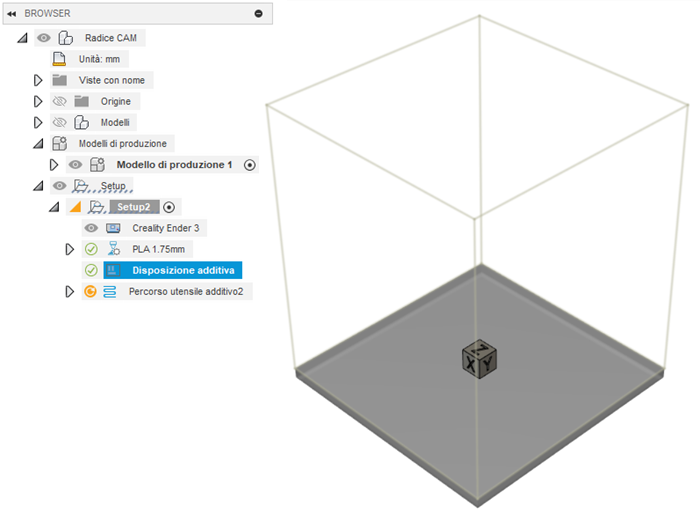Select Percorso utensile additivo2 label
The width and height of the screenshot is (700, 516).
pyautogui.click(x=186, y=291)
